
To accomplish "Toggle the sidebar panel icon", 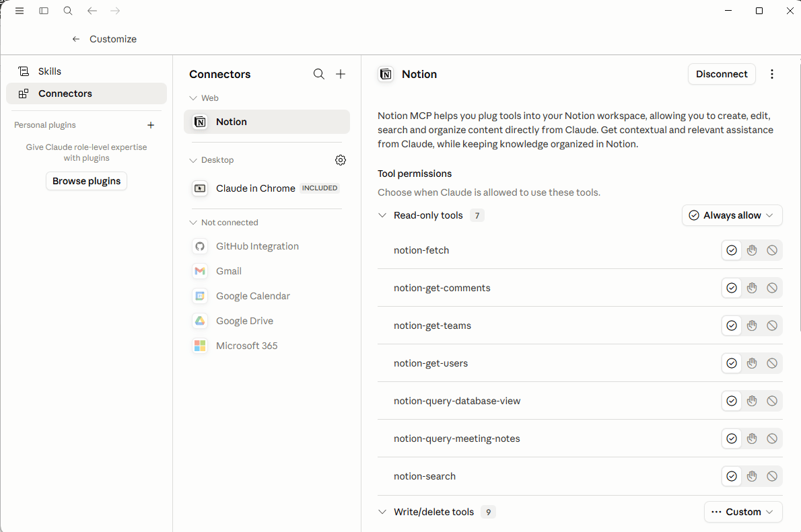I will (x=44, y=11).
